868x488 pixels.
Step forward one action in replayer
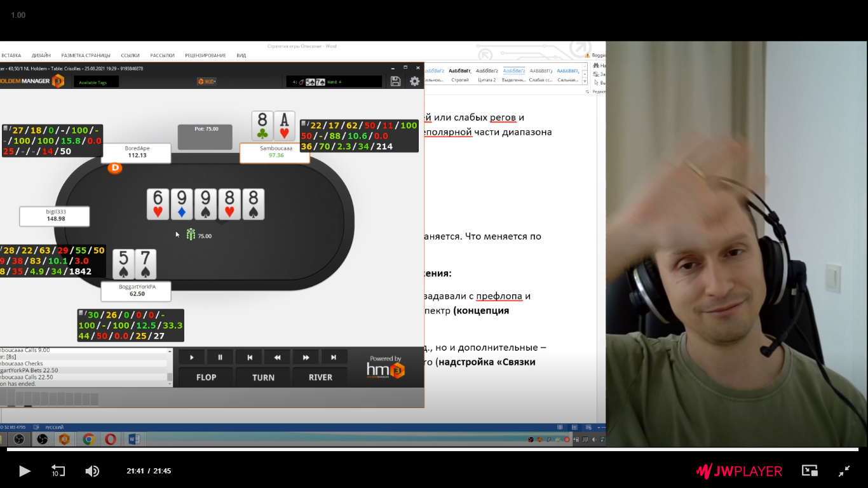306,357
